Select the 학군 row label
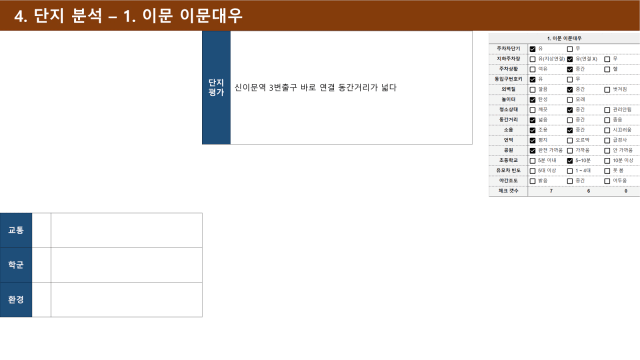This screenshot has width=640, height=360. 16,265
